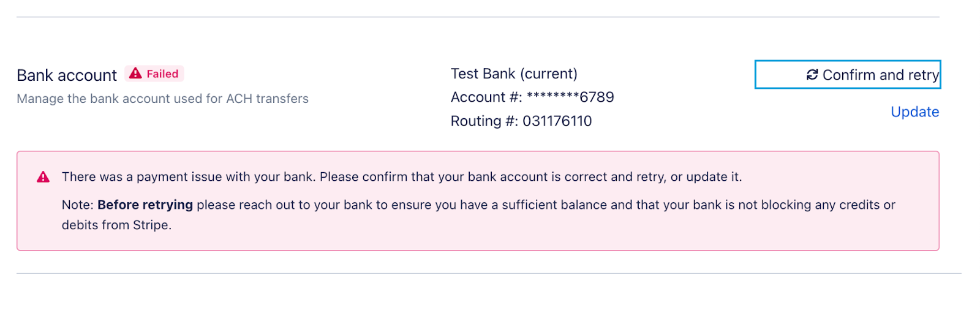Click the debits from Stripe text
This screenshot has height=318, width=980.
tap(116, 225)
